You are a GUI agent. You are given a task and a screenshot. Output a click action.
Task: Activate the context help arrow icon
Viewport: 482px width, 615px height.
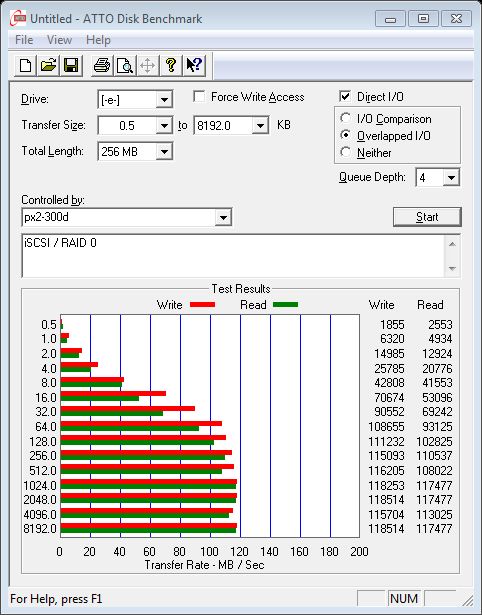coord(193,65)
